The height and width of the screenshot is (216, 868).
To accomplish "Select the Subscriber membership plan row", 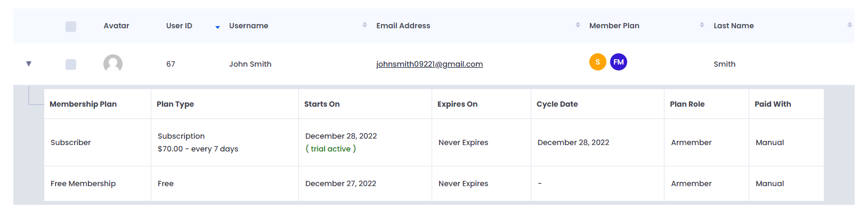I will [x=434, y=142].
